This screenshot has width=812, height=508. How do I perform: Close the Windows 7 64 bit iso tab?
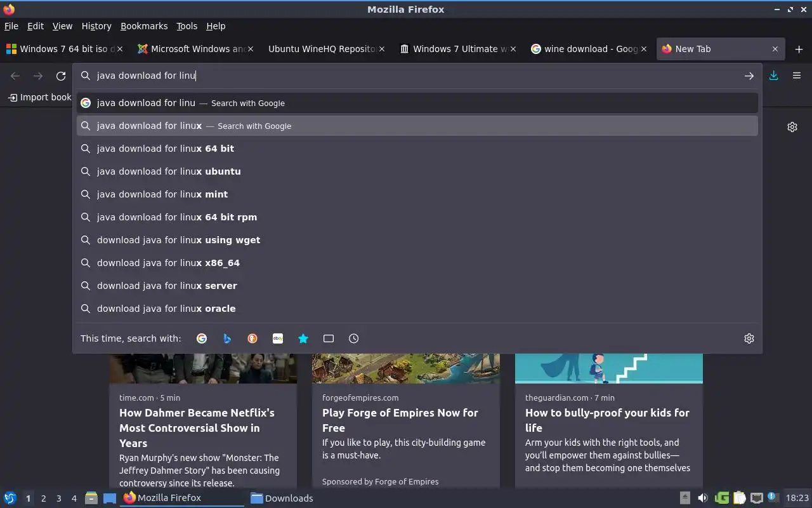pyautogui.click(x=120, y=49)
